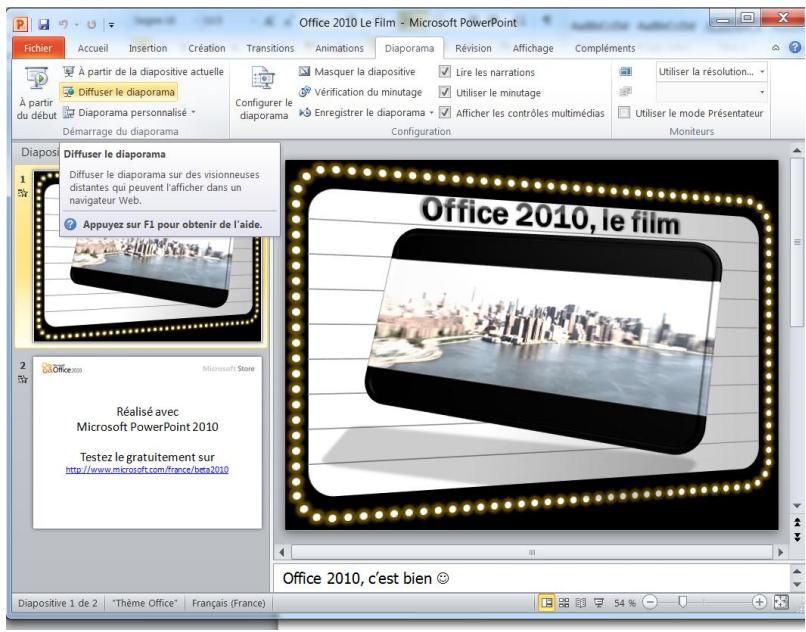This screenshot has height=632, width=806.
Task: Open the Création tab
Action: point(207,48)
